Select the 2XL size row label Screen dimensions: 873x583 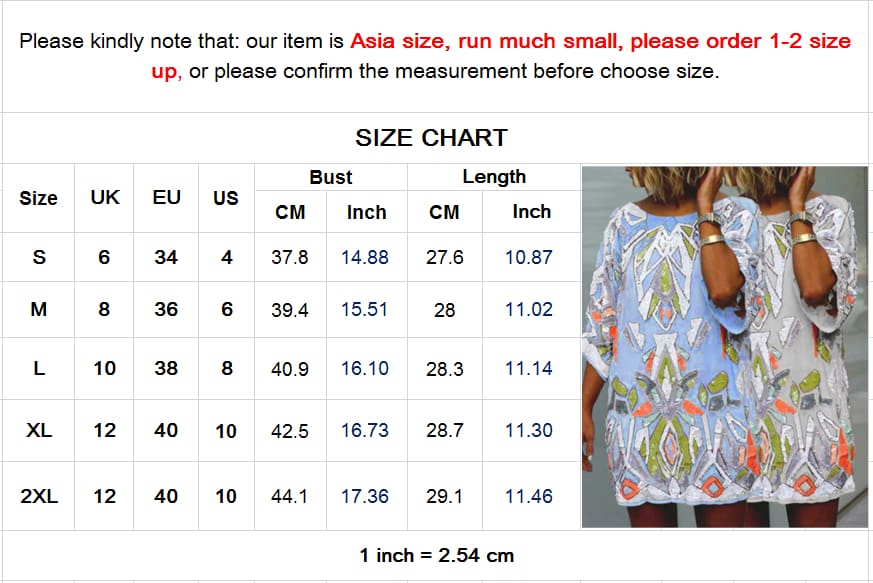click(x=39, y=496)
